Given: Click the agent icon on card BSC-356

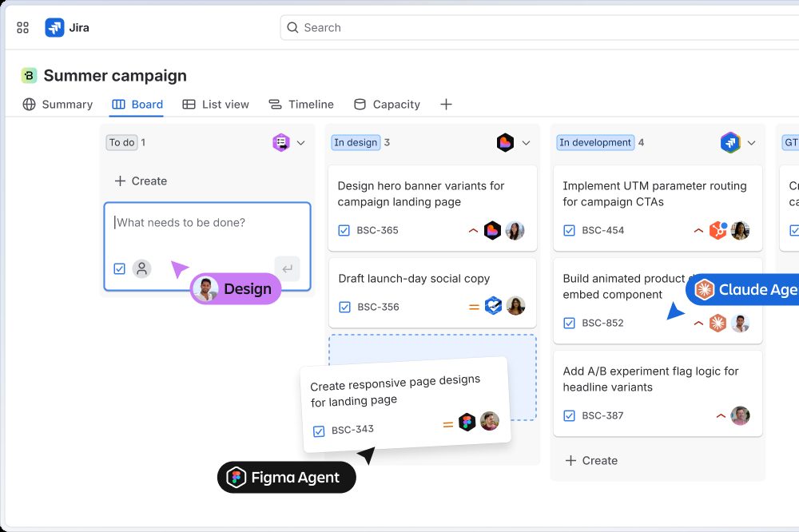Looking at the screenshot, I should coord(493,306).
